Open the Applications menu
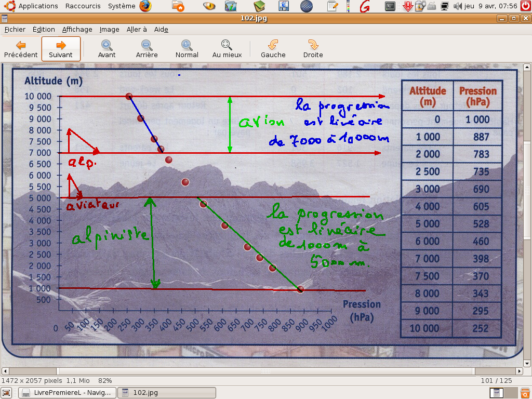The image size is (532, 399). pyautogui.click(x=37, y=6)
